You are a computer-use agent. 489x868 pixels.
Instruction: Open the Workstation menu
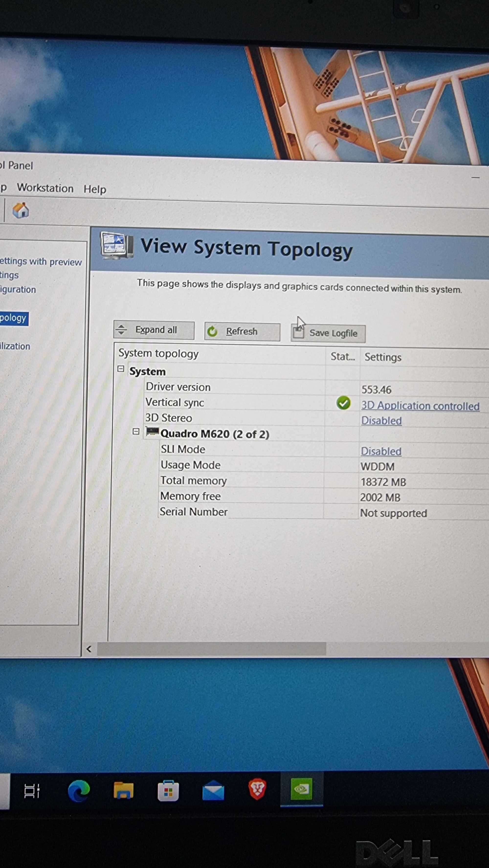click(45, 188)
